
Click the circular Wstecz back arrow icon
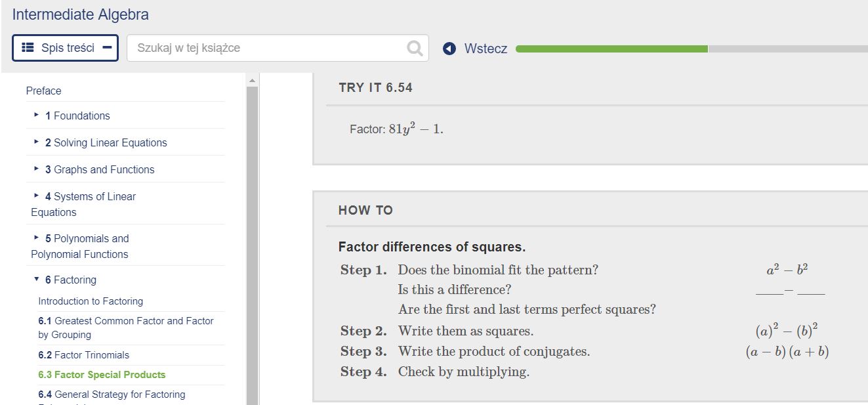click(447, 47)
